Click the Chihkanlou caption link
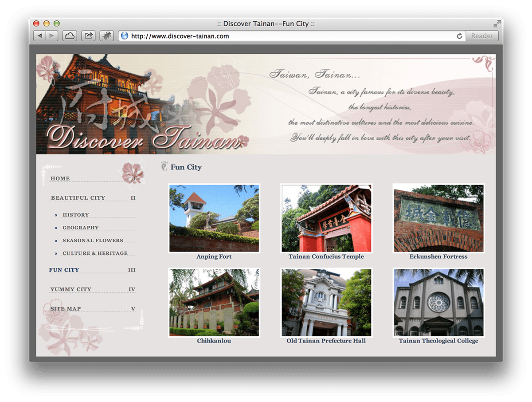 pos(214,341)
